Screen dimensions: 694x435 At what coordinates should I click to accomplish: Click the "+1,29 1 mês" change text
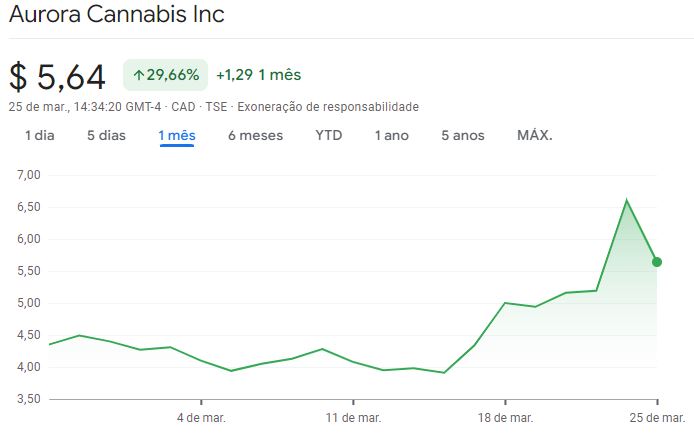coord(258,75)
